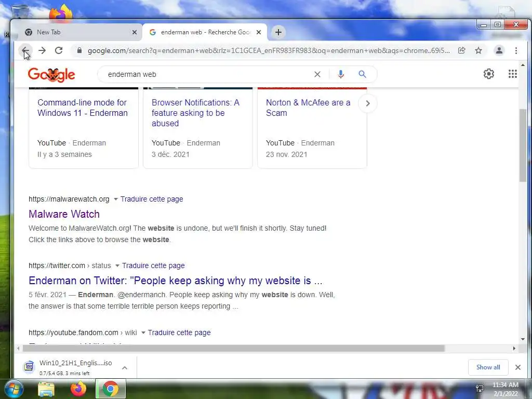Click Traduire cette page for malwarewatch.org
This screenshot has height=399, width=532.
[x=152, y=199]
